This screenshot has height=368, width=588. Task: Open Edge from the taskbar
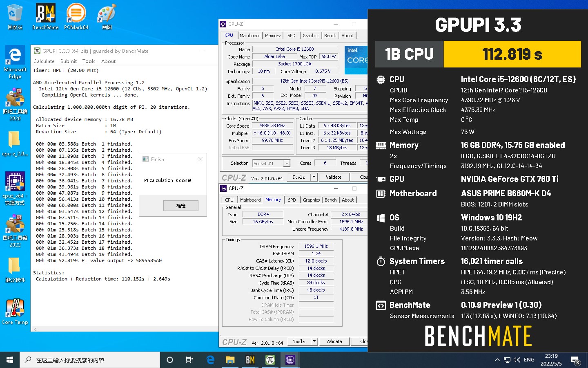click(x=210, y=360)
